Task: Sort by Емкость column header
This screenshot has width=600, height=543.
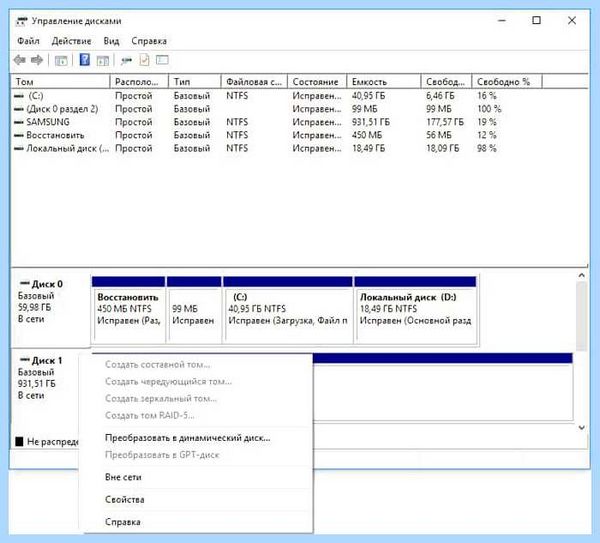Action: pos(384,82)
